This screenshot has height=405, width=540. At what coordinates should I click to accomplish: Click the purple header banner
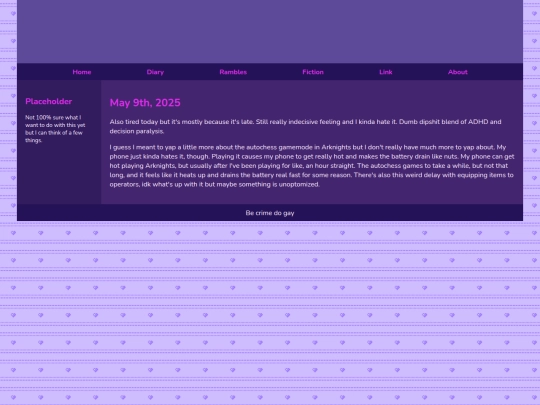(270, 31)
